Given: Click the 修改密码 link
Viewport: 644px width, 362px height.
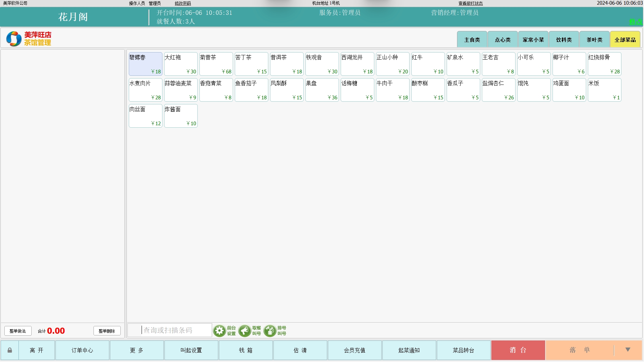Looking at the screenshot, I should pyautogui.click(x=183, y=3).
